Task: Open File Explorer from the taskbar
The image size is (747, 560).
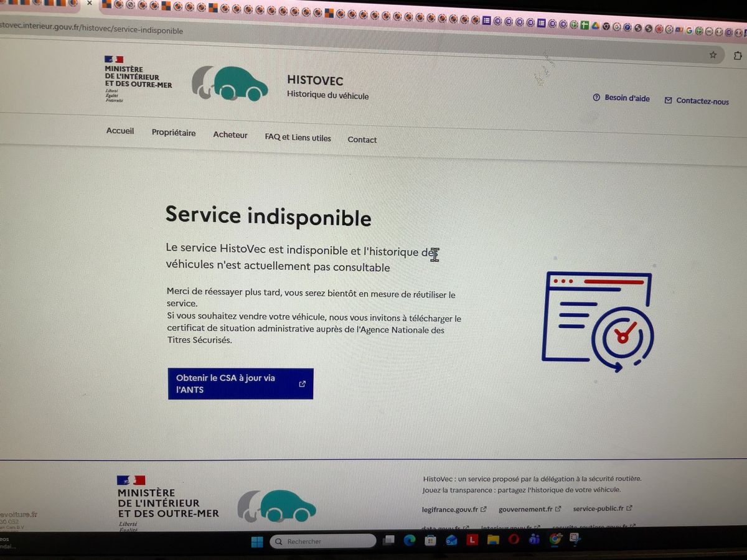Action: pyautogui.click(x=493, y=539)
